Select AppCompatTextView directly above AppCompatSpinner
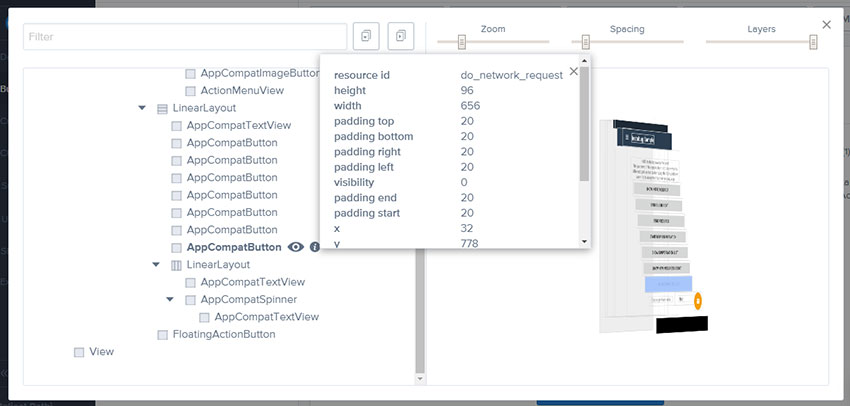 (253, 282)
